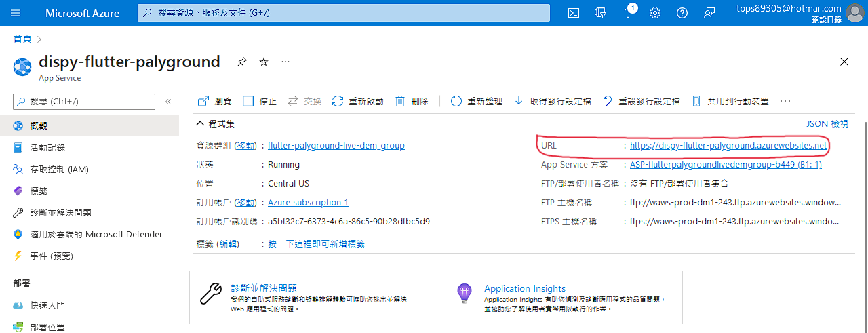Click the FTP host name value

point(735,202)
